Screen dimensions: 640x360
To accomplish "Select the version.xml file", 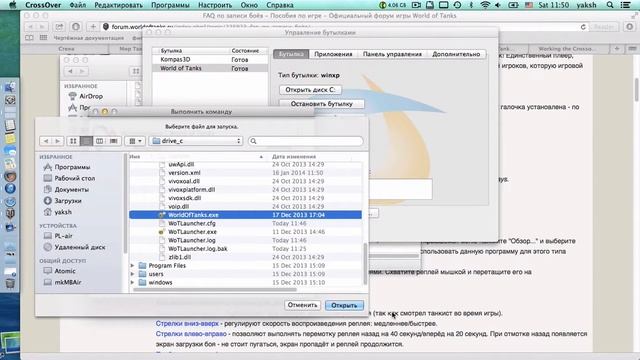I will (x=245, y=173).
